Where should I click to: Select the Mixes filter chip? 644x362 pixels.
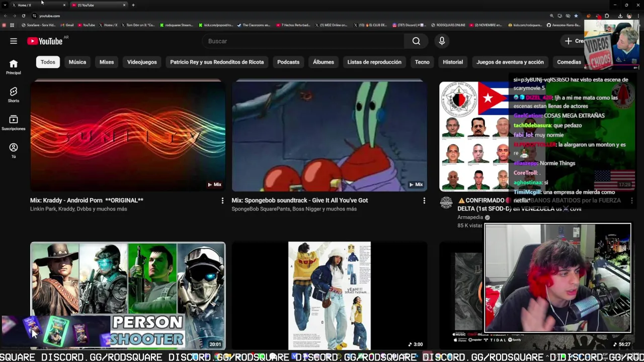point(107,62)
